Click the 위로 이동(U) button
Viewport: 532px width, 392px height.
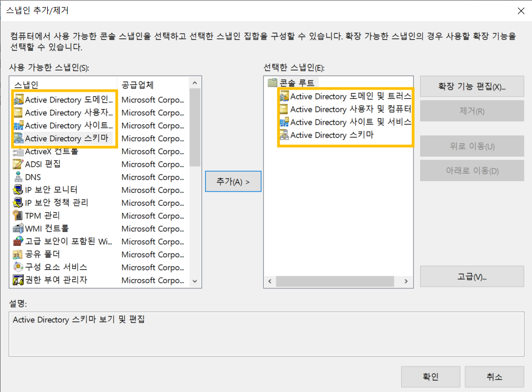click(x=472, y=146)
